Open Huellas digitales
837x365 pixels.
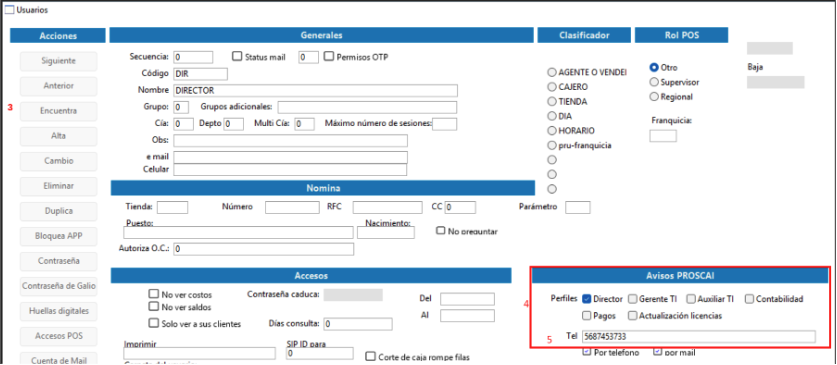click(x=59, y=311)
